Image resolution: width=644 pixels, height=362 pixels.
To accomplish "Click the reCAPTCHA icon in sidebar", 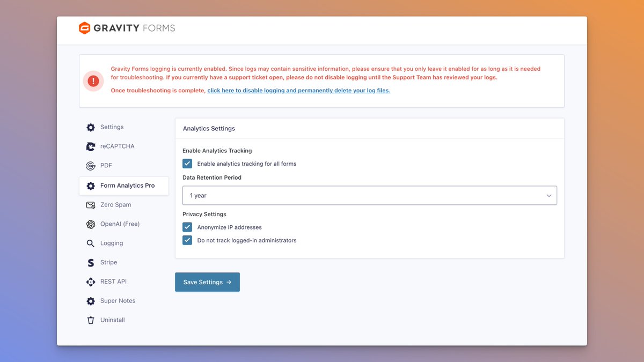I will click(x=91, y=146).
